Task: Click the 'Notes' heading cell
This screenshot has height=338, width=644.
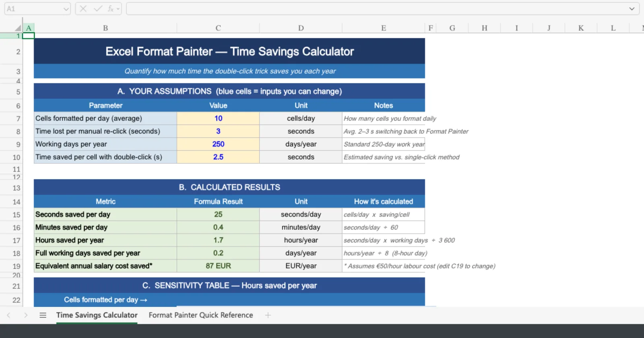Action: 384,105
